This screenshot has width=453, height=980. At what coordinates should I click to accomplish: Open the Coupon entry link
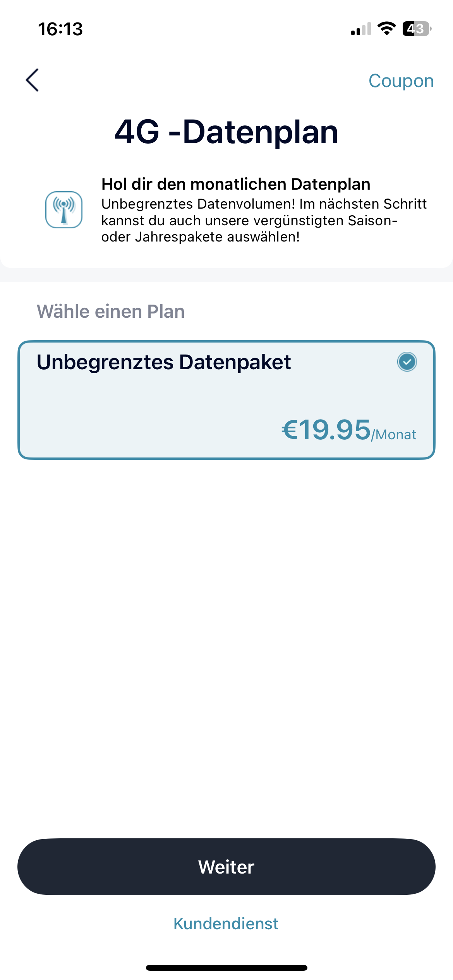tap(401, 81)
